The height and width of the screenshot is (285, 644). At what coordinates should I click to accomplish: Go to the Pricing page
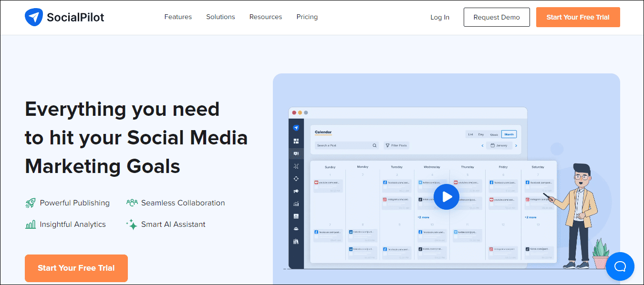point(307,17)
